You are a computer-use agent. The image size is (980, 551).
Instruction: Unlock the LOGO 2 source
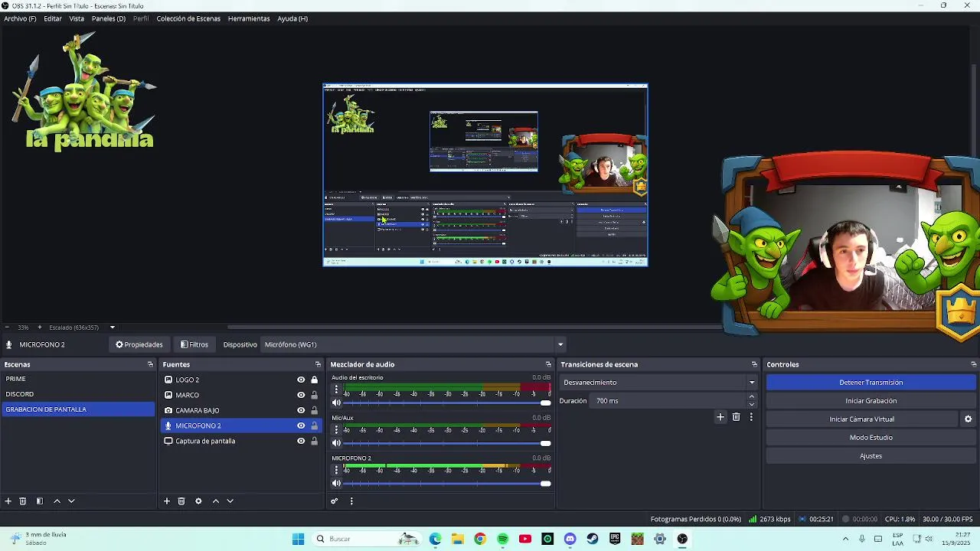coord(314,380)
